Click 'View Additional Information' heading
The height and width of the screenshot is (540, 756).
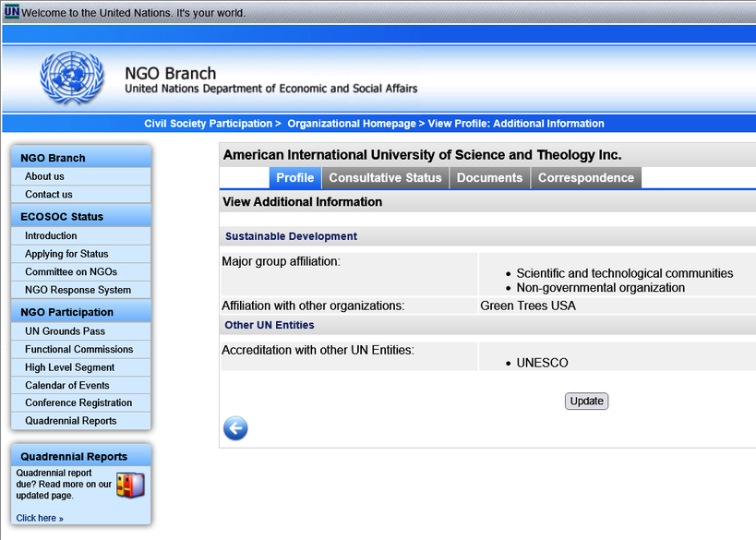click(302, 202)
